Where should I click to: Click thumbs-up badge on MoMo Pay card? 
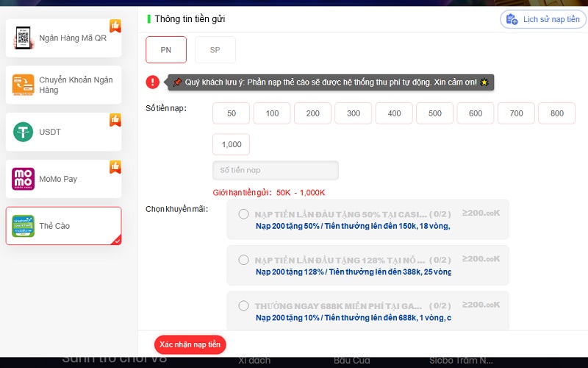115,167
